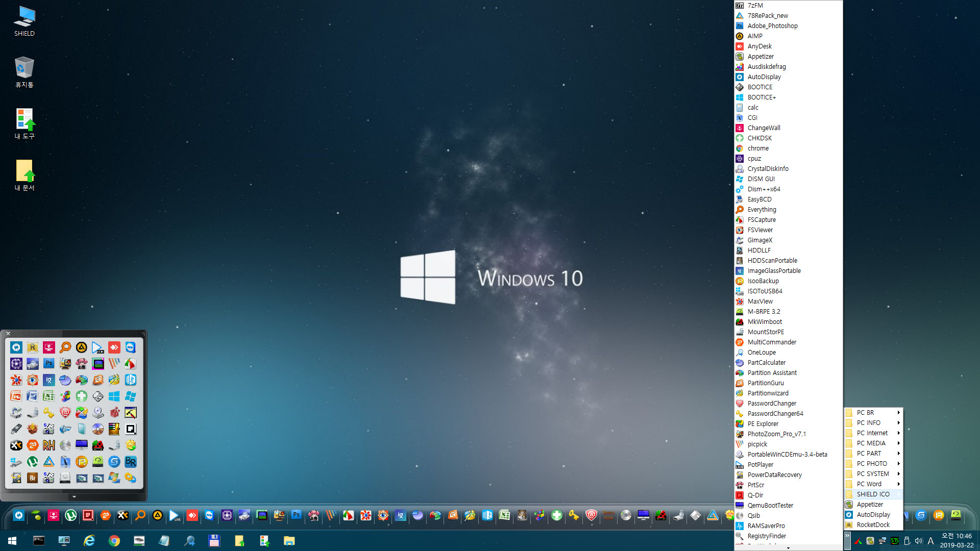Expand the PC Word submenu
The height and width of the screenshot is (551, 980).
[873, 484]
